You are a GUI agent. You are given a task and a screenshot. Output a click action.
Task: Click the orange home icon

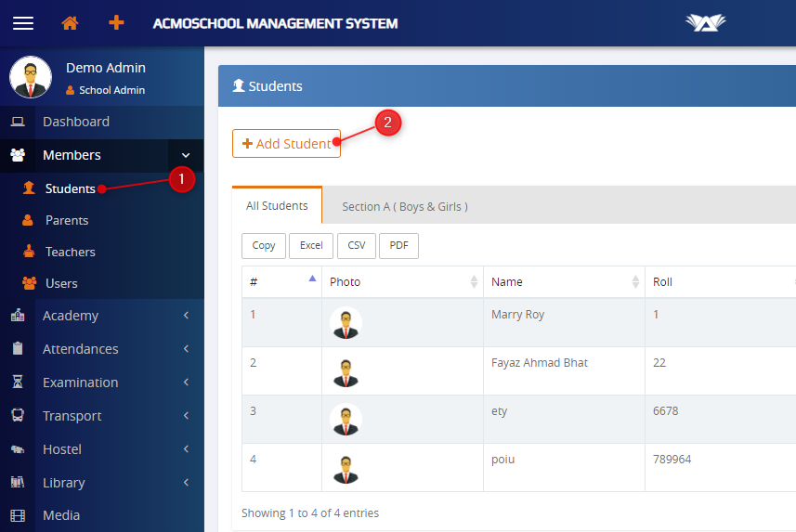[70, 23]
